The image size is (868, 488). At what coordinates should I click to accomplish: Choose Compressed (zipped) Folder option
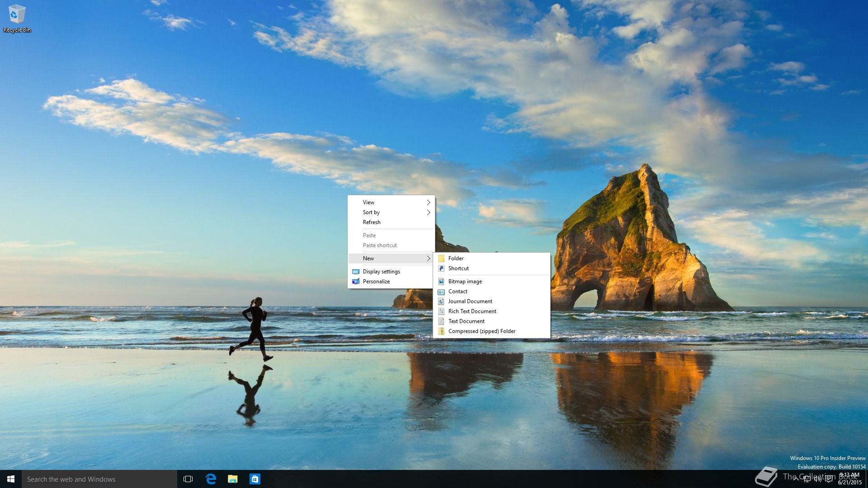[x=481, y=331]
